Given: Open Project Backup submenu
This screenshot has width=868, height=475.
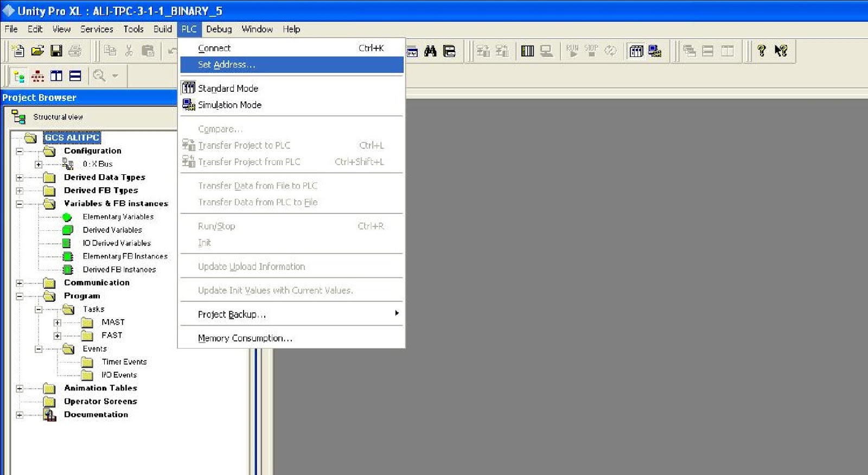Looking at the screenshot, I should point(292,314).
